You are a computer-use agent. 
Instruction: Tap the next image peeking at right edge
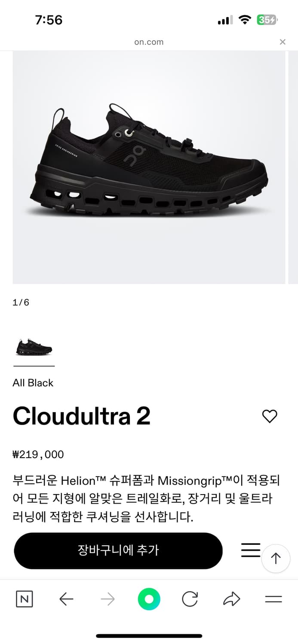293,167
